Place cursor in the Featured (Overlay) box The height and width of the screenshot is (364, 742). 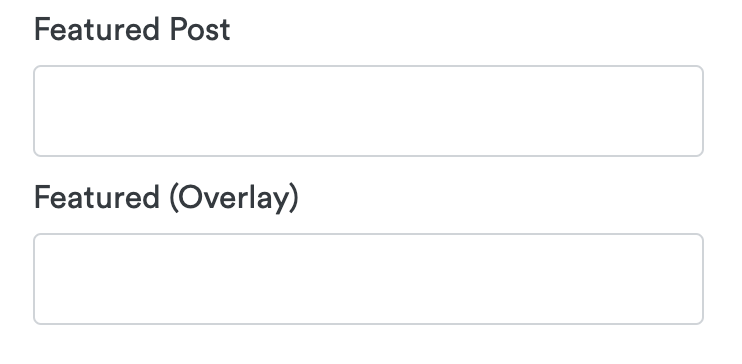(x=368, y=279)
